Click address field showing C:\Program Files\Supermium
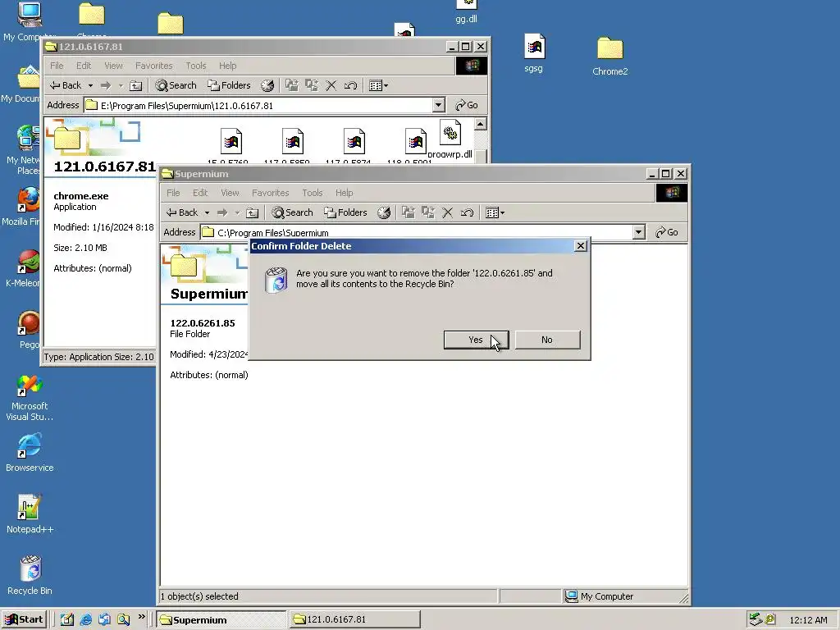Screen dimensions: 840x630 pos(417,232)
